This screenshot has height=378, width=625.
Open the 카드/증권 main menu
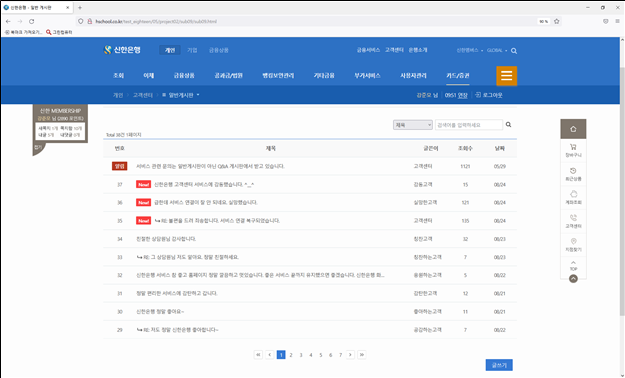pyautogui.click(x=458, y=75)
